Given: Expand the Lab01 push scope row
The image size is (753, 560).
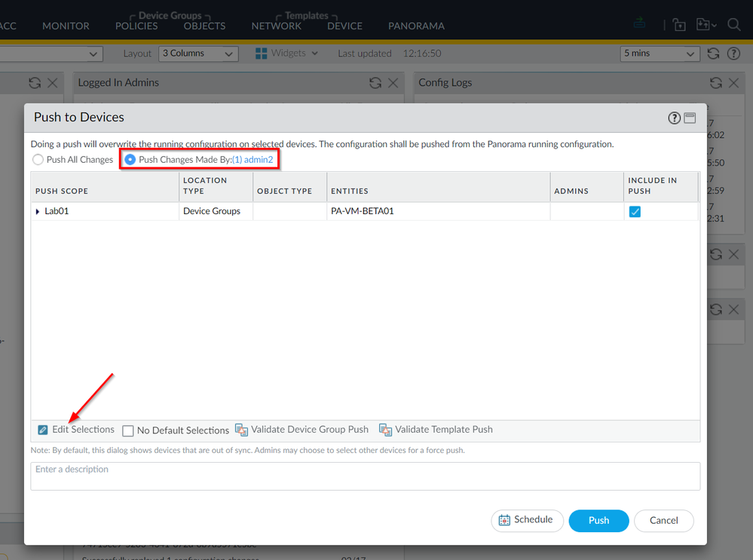Looking at the screenshot, I should pyautogui.click(x=38, y=211).
